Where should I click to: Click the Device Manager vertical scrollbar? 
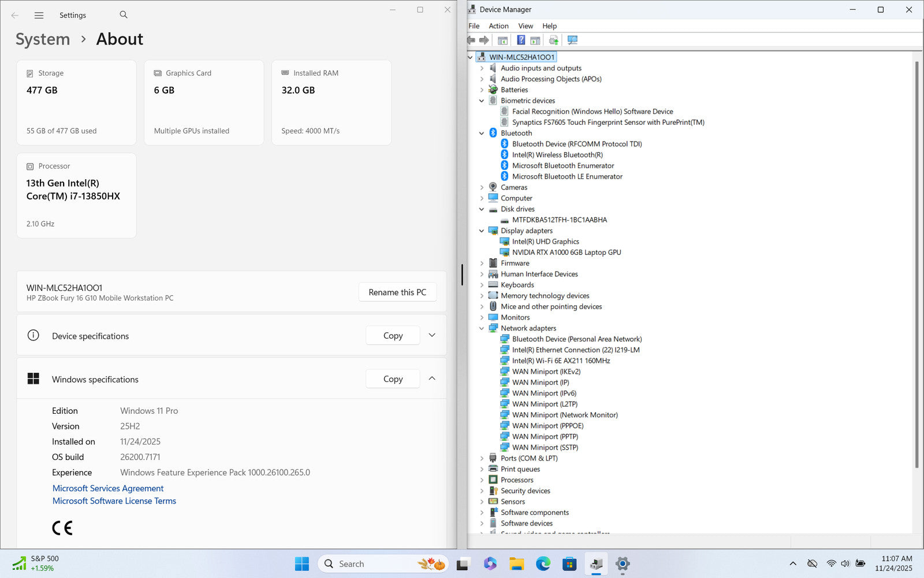click(x=916, y=260)
